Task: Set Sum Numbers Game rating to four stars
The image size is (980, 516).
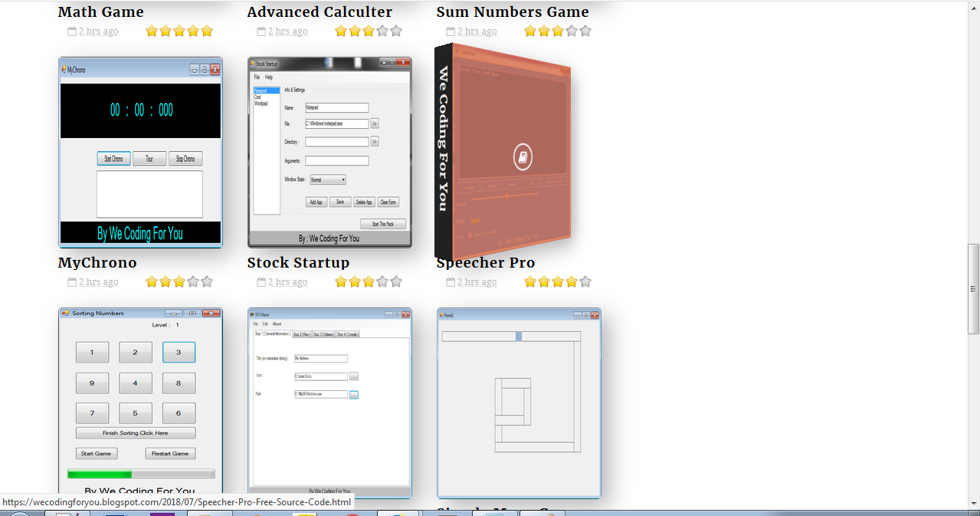Action: pos(572,31)
